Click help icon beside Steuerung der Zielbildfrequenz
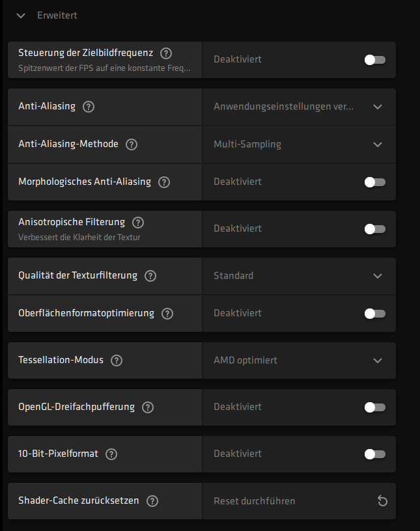 coord(166,53)
